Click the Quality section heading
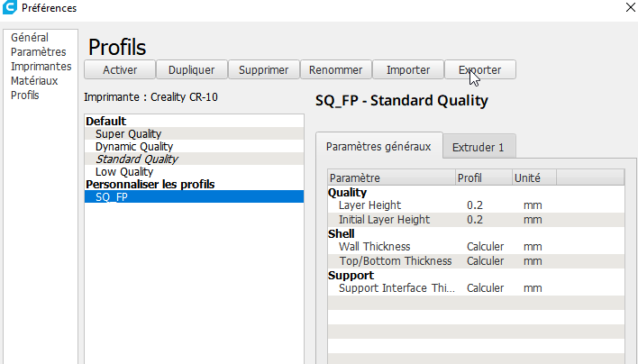 [x=347, y=193]
